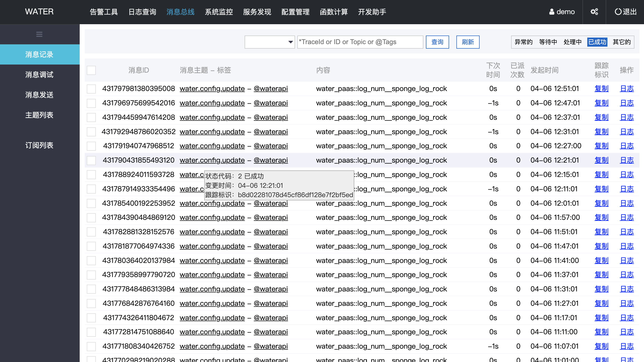Check row 431791940747968512 checkbox

click(91, 146)
